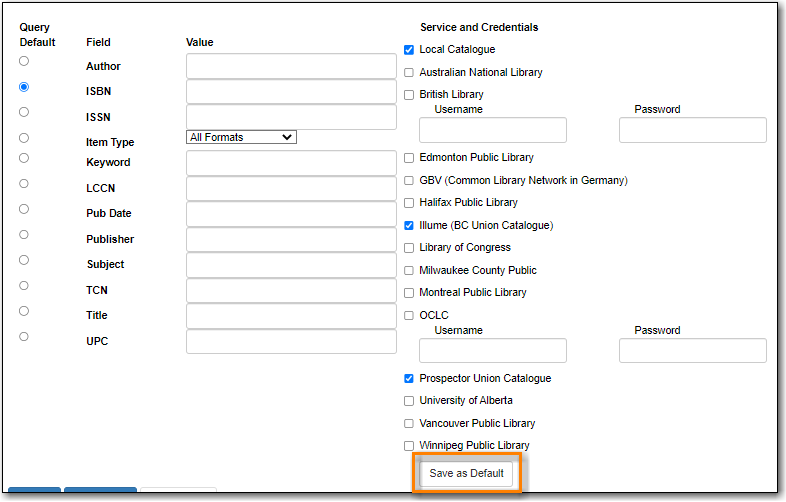Enable the Library of Congress service
This screenshot has width=786, height=502.
409,248
